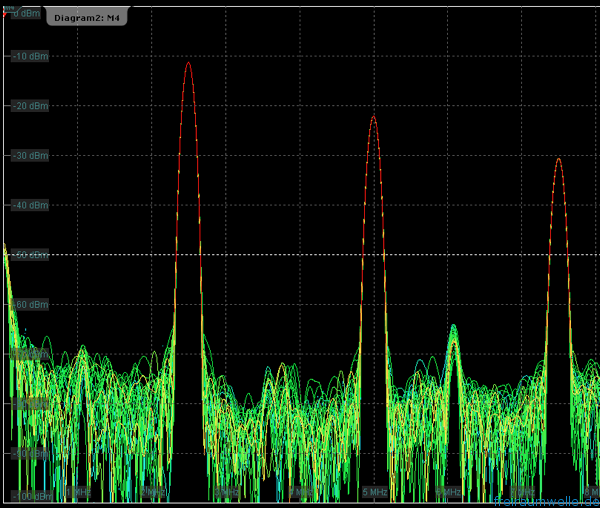
Task: Click the -60 dBm axis label
Action: click(x=28, y=305)
